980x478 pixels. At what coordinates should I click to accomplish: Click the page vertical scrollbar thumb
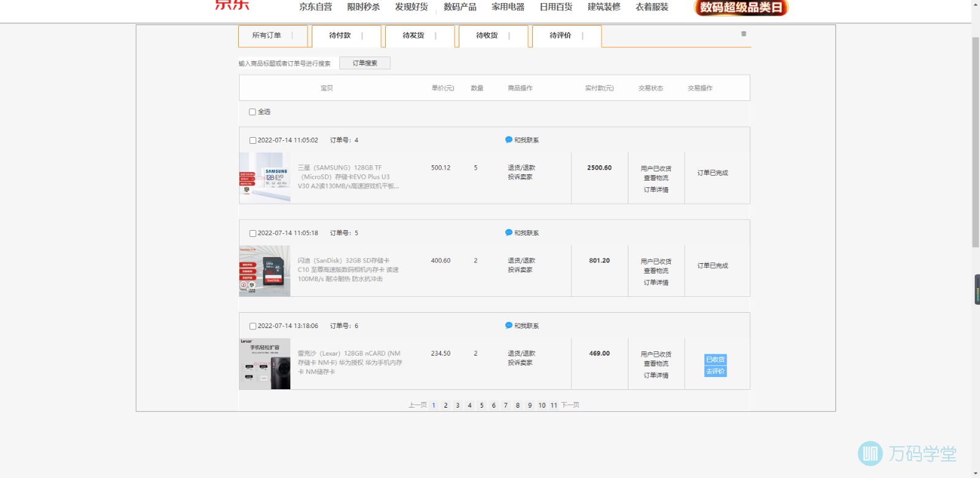tap(976, 142)
